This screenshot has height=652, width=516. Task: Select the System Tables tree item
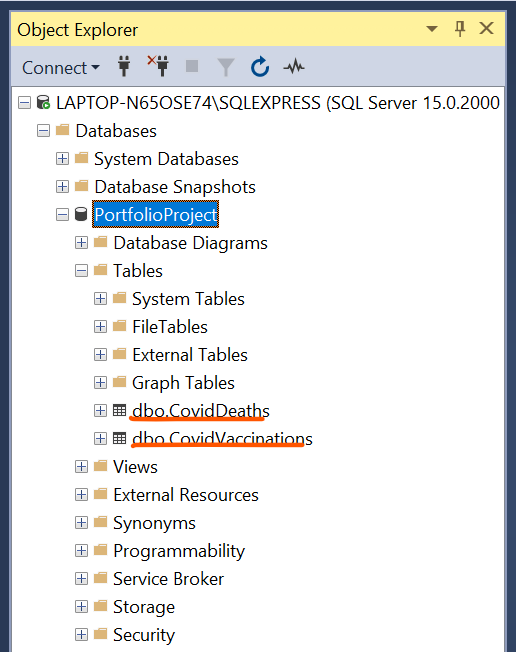(x=188, y=299)
